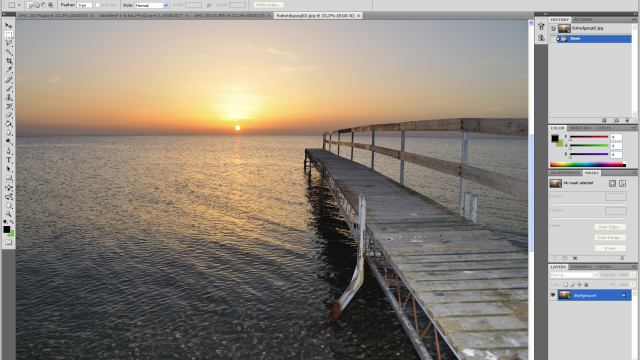Select the Eyedropper tool

9,70
